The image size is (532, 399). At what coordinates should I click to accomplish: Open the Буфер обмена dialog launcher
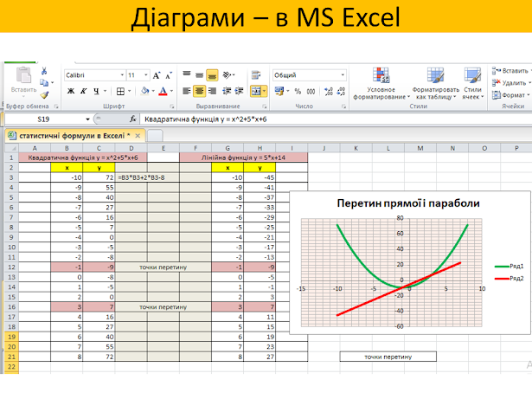pos(56,106)
